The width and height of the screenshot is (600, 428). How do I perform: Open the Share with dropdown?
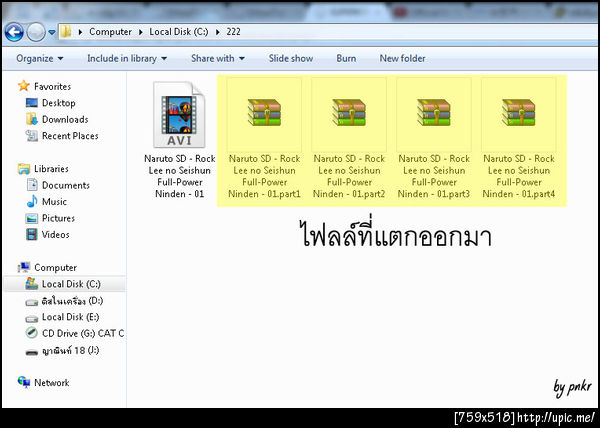(218, 59)
